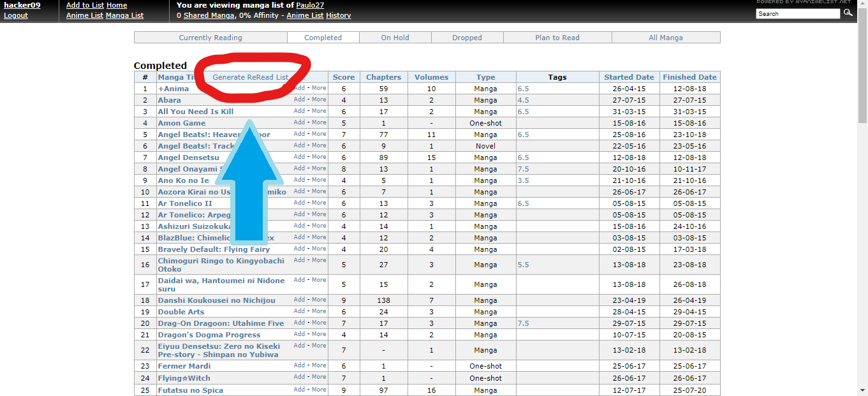The height and width of the screenshot is (396, 868).
Task: Open the hacker09 profile link
Action: point(22,5)
